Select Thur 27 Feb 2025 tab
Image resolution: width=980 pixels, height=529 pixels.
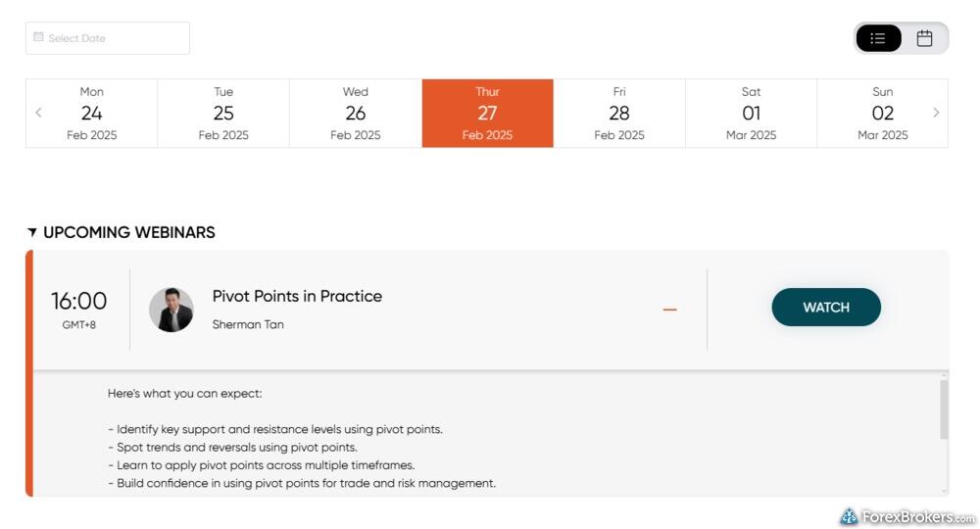pos(487,113)
